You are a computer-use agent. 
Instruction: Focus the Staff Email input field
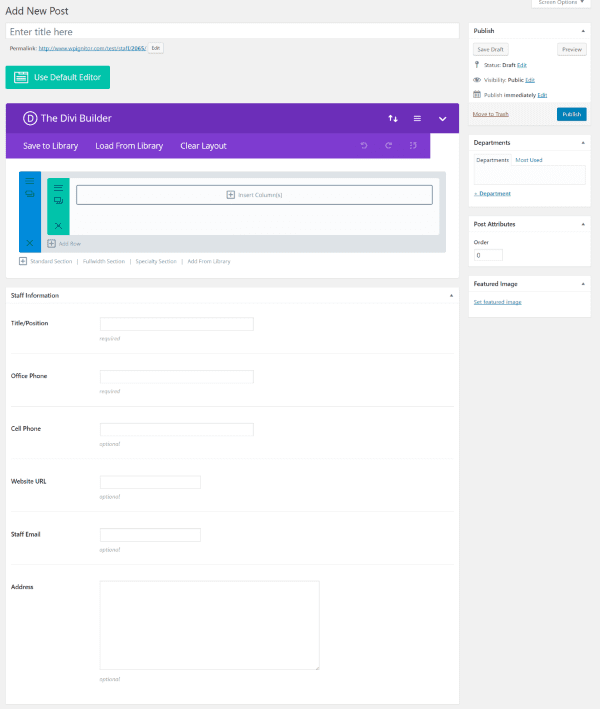tap(150, 535)
